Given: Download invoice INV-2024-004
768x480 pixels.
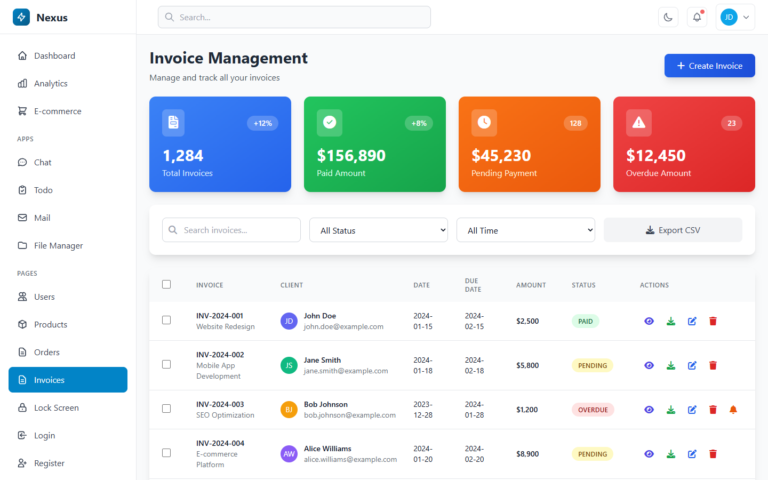Looking at the screenshot, I should 671,454.
